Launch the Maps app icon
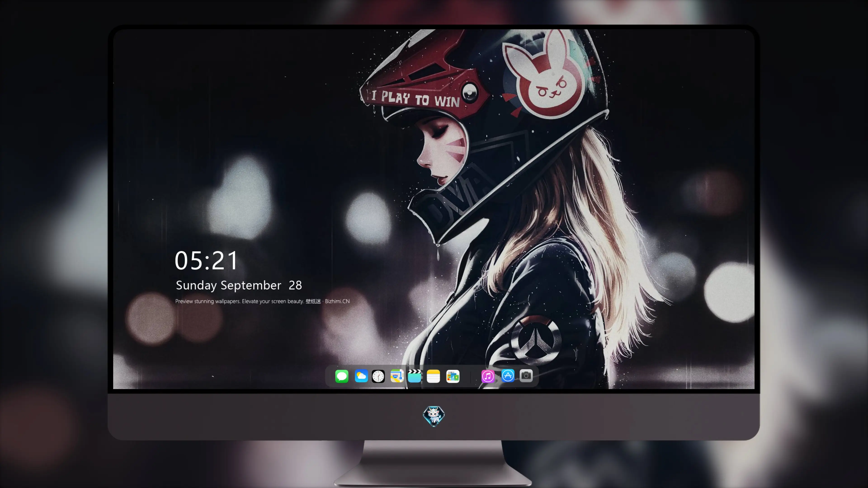The image size is (868, 488). point(397,376)
